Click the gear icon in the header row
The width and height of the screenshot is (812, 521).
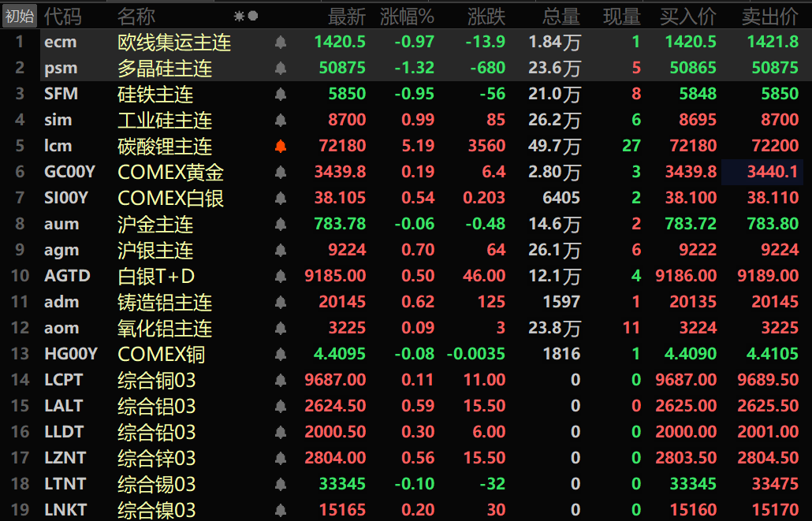(x=239, y=16)
